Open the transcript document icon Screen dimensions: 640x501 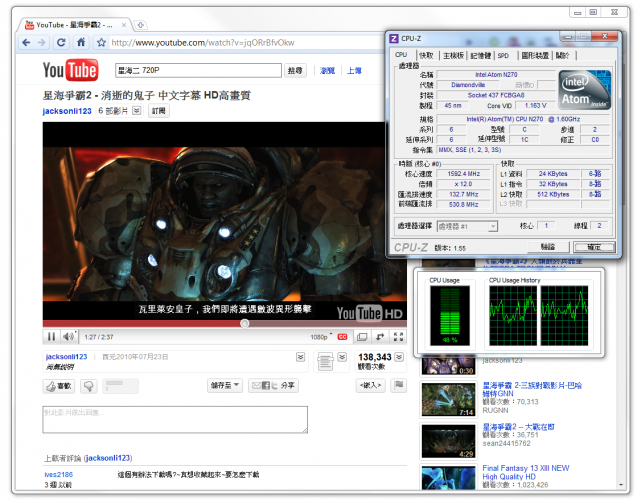[x=325, y=362]
